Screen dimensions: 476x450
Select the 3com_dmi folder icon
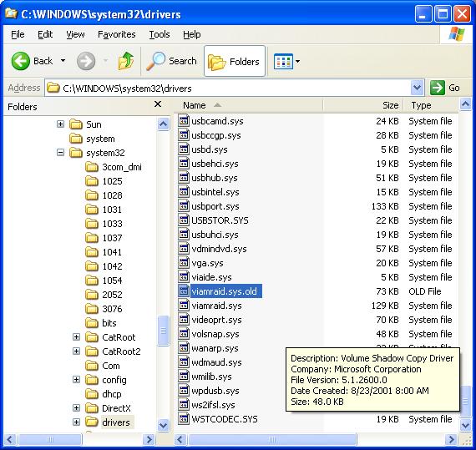(x=92, y=167)
